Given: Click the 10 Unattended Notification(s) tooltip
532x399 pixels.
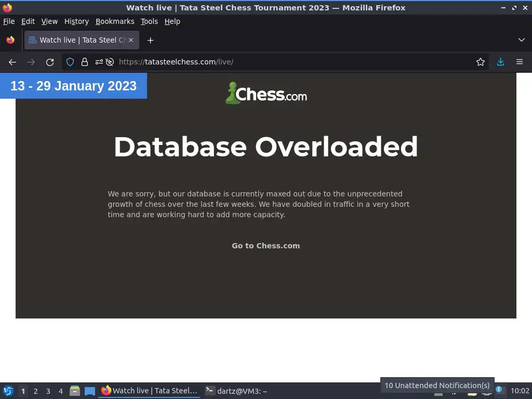Looking at the screenshot, I should tap(437, 385).
